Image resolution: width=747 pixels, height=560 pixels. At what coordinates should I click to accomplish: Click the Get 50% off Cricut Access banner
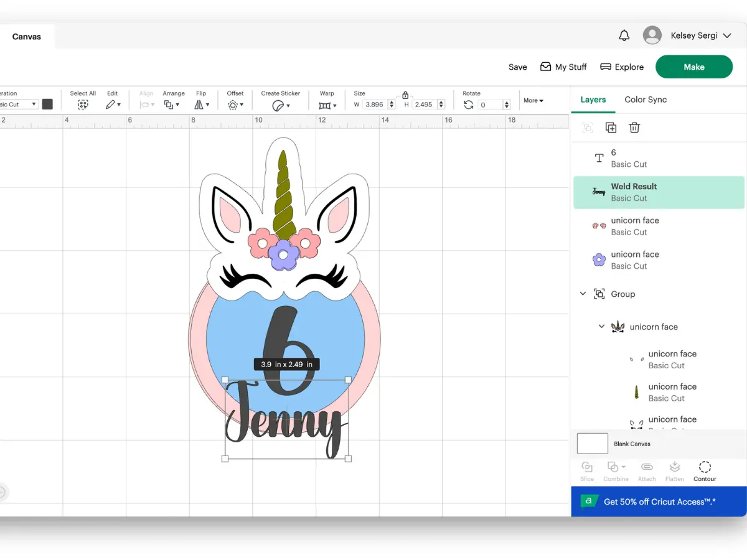[659, 502]
